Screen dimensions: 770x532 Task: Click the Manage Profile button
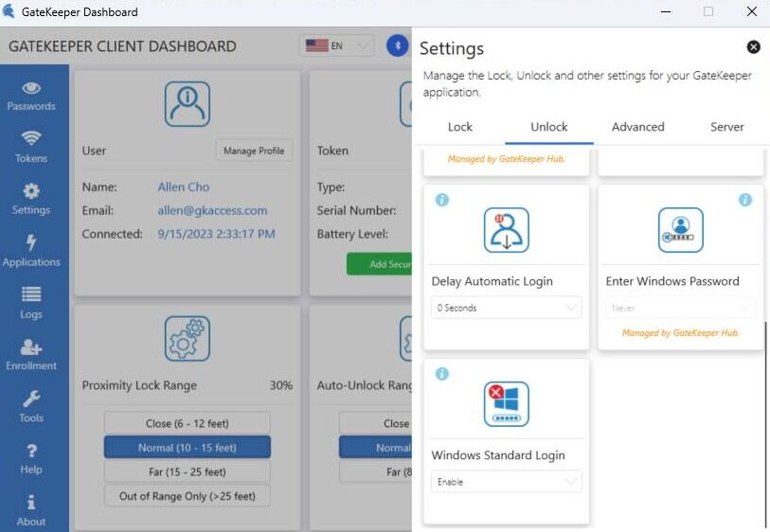[x=254, y=151]
